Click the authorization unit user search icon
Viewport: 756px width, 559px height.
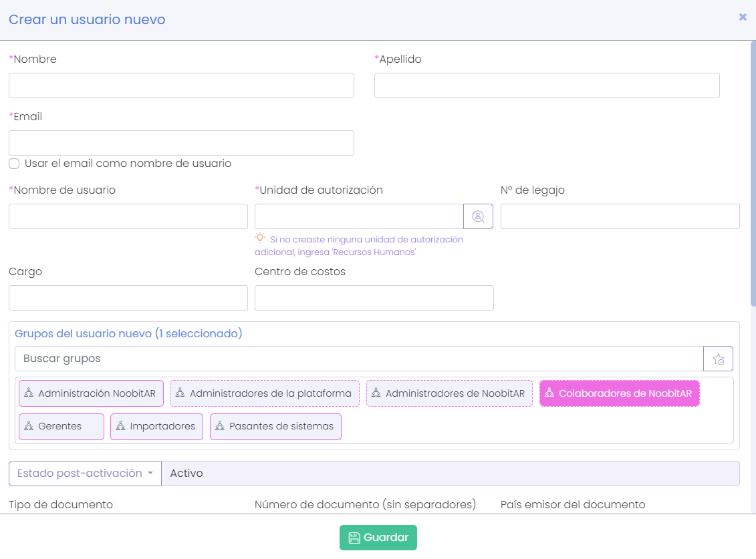click(x=478, y=216)
